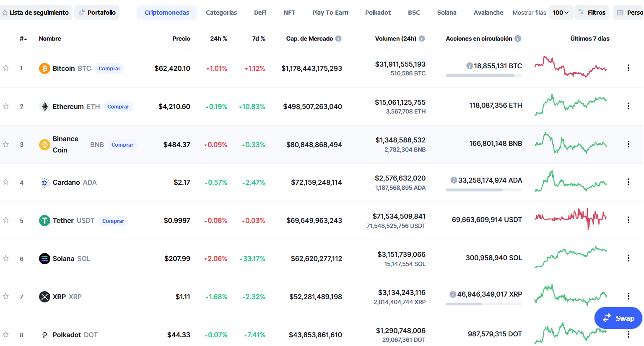Click the Ethereum diamond logo icon
The height and width of the screenshot is (346, 644).
(44, 106)
